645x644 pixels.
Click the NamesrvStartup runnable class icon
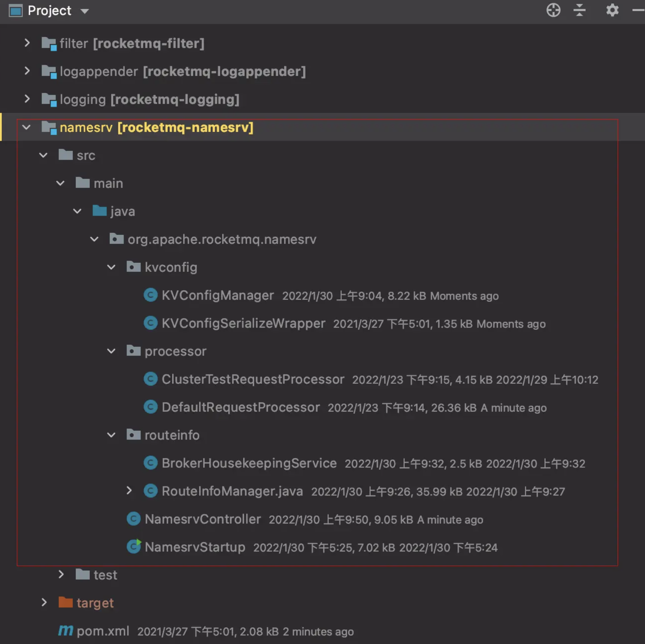[134, 547]
